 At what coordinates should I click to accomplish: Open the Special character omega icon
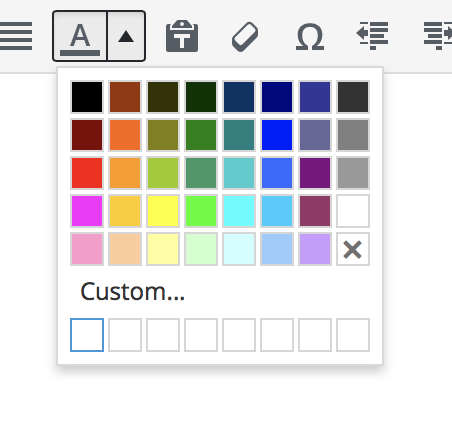click(310, 37)
